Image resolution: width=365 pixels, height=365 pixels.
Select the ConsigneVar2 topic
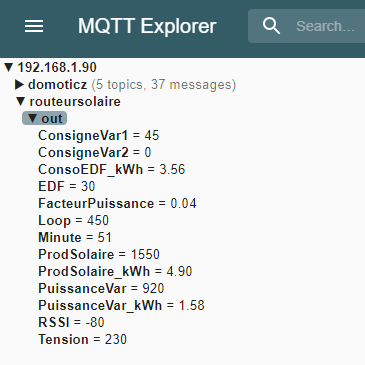click(95, 153)
